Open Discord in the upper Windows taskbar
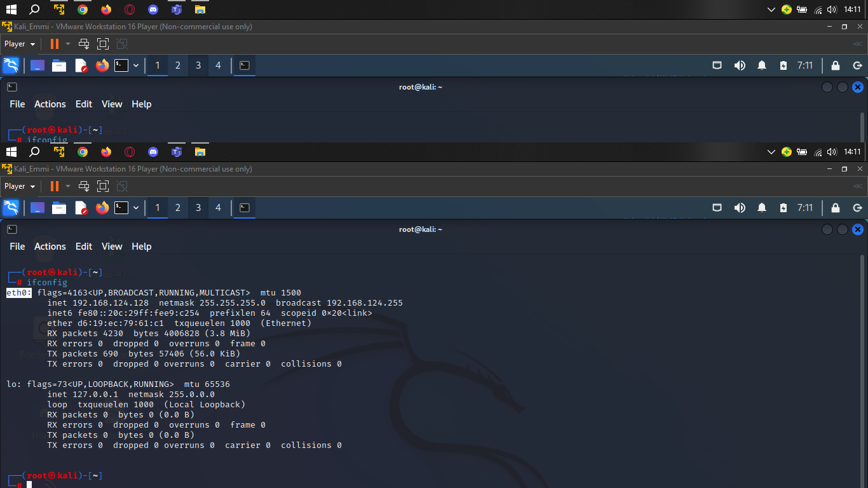Image resolution: width=868 pixels, height=488 pixels. click(x=153, y=10)
